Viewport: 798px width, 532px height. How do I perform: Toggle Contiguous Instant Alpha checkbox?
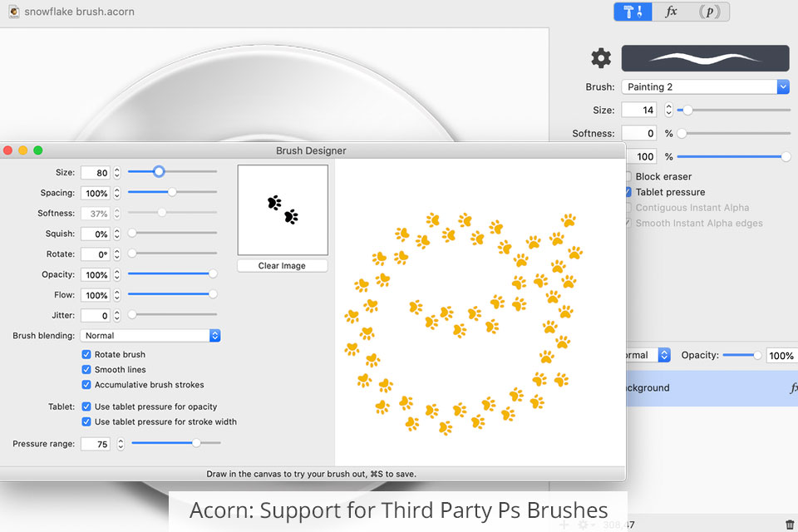point(629,208)
